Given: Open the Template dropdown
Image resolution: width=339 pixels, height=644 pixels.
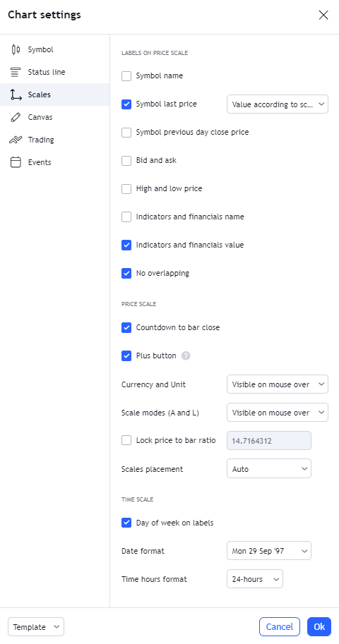Looking at the screenshot, I should click(36, 627).
